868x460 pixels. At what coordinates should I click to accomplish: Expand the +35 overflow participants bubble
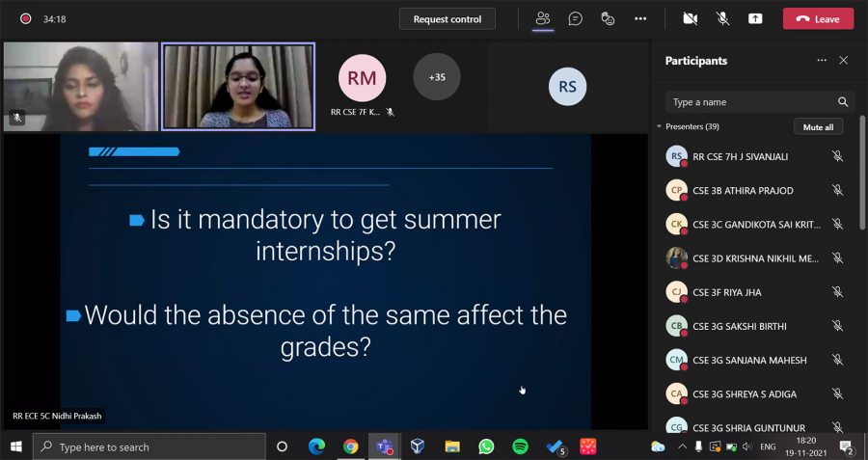[437, 77]
